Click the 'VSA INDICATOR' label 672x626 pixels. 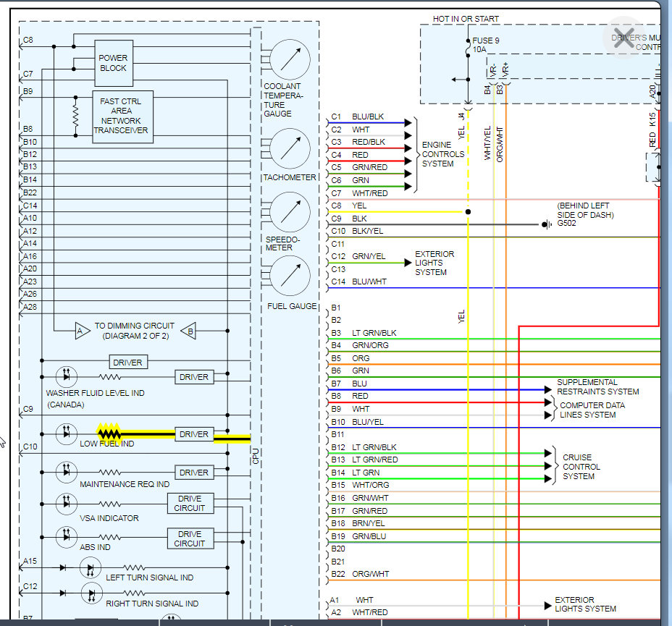coord(109,518)
